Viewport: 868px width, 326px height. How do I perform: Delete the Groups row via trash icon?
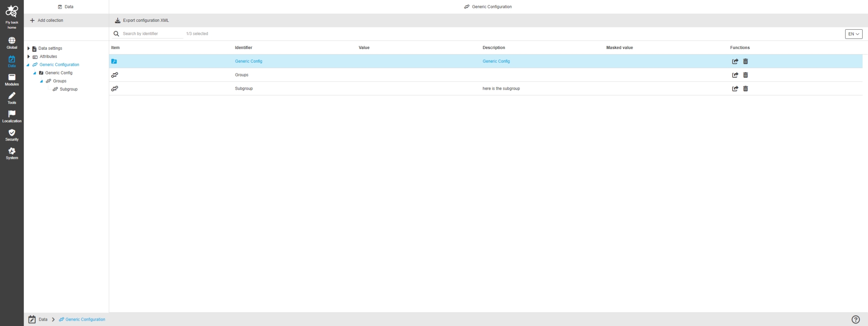click(x=745, y=75)
